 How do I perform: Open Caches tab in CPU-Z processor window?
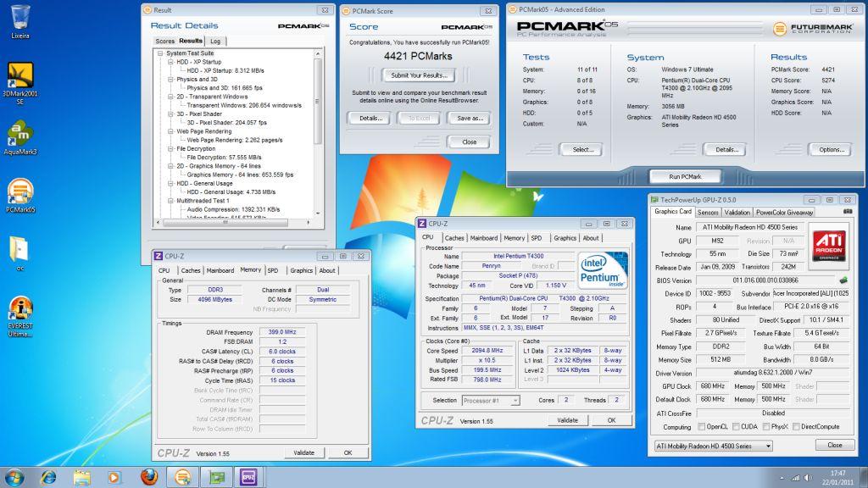pyautogui.click(x=454, y=238)
